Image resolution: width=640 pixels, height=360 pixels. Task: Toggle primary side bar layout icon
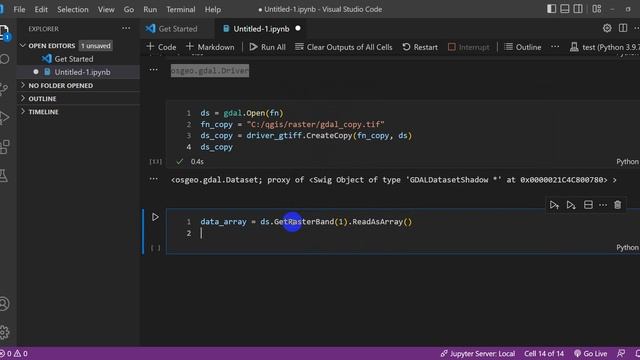[551, 9]
